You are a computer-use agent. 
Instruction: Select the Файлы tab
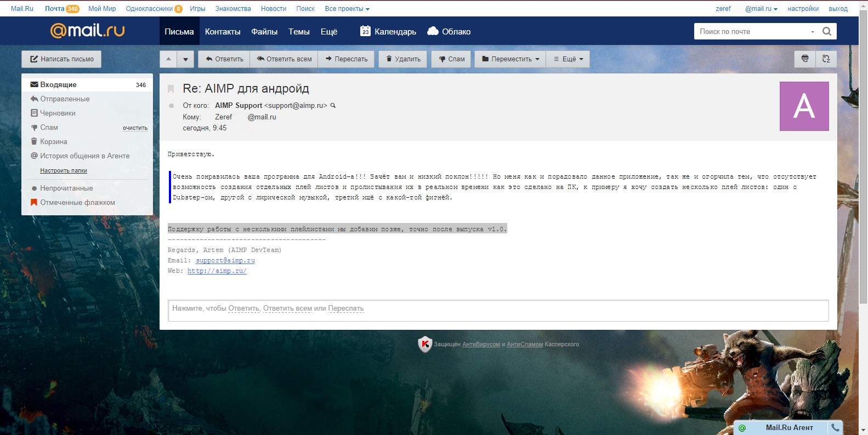pos(264,31)
